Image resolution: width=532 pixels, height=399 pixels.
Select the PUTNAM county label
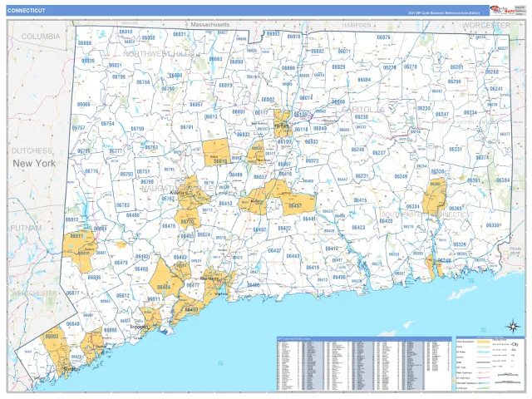(26, 228)
